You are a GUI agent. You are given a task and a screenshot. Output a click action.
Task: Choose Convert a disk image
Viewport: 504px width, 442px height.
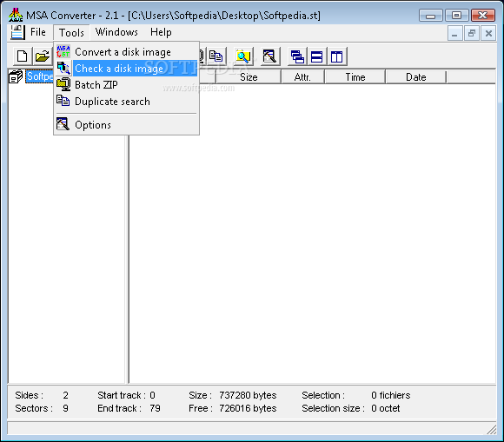[126, 52]
